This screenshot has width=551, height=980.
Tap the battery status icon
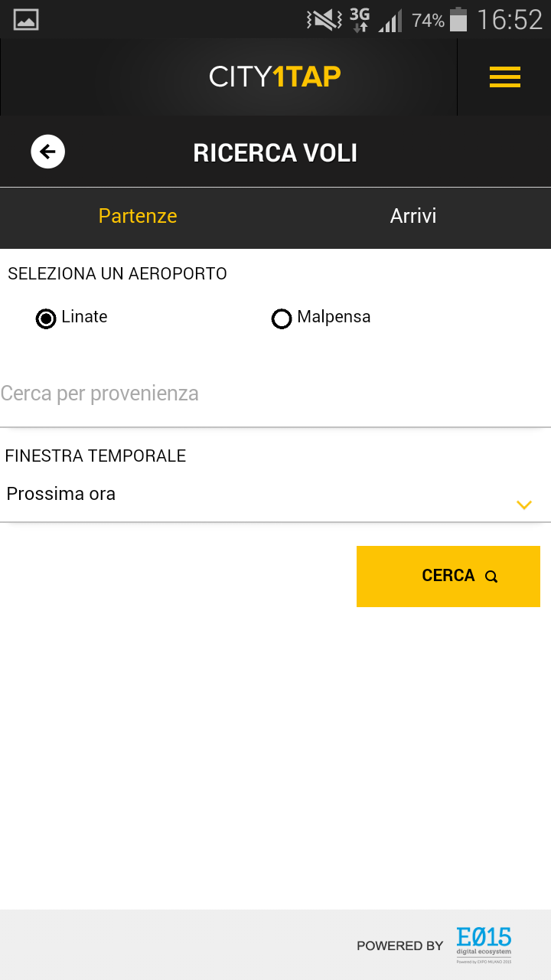pyautogui.click(x=458, y=20)
